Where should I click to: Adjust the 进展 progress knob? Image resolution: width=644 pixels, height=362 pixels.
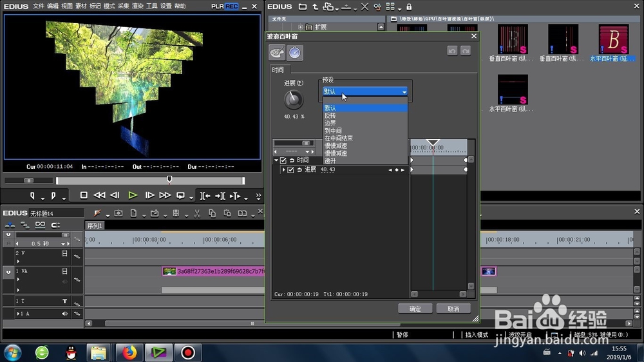pyautogui.click(x=293, y=100)
